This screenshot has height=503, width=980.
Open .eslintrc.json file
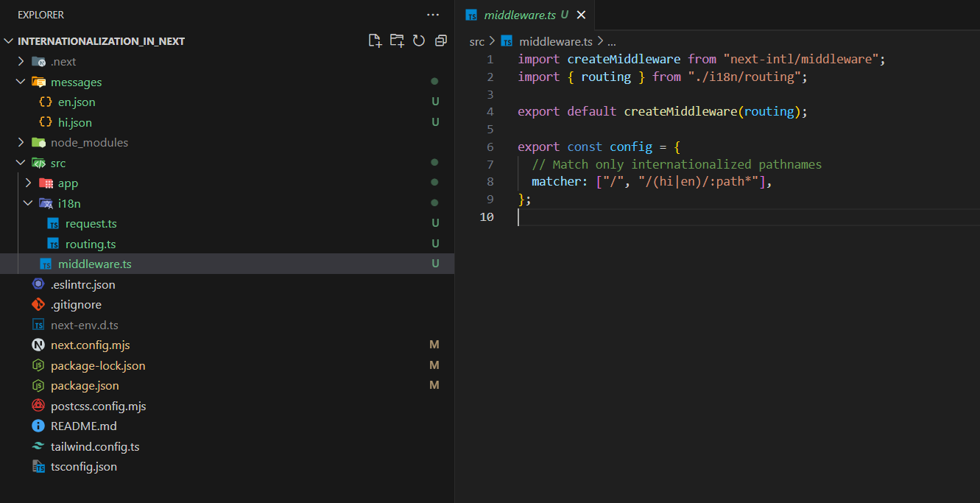tap(83, 284)
